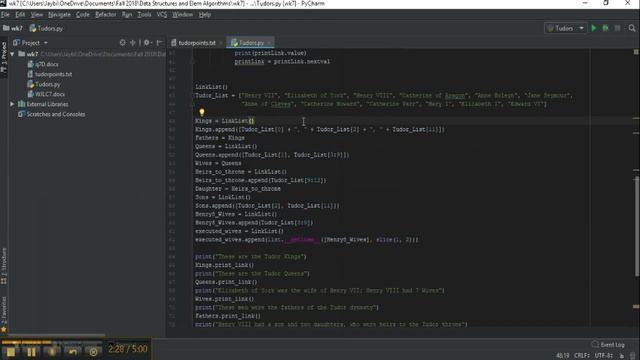This screenshot has width=640, height=360.
Task: Open the Edit menu
Action: (x=20, y=14)
